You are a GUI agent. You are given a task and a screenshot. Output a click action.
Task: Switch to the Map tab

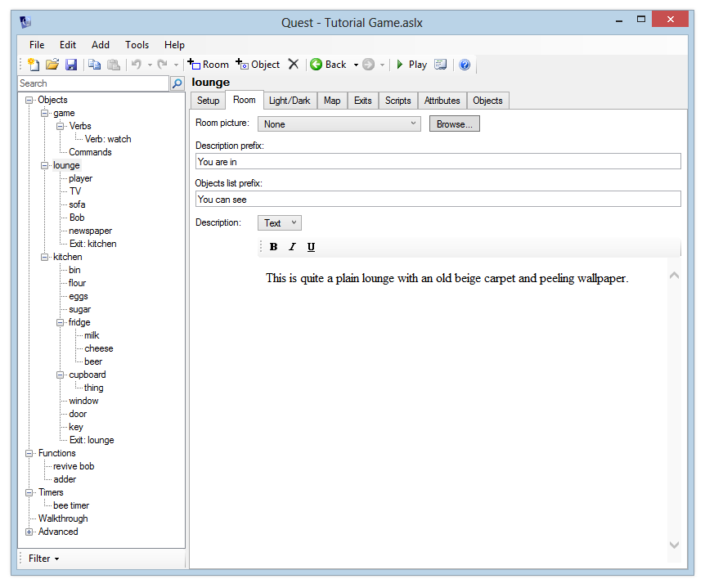pyautogui.click(x=332, y=101)
